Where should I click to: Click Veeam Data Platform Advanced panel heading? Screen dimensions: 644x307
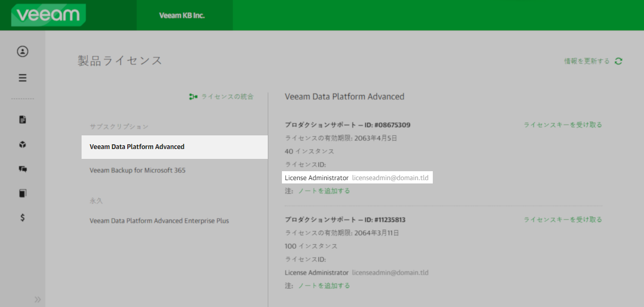(345, 97)
